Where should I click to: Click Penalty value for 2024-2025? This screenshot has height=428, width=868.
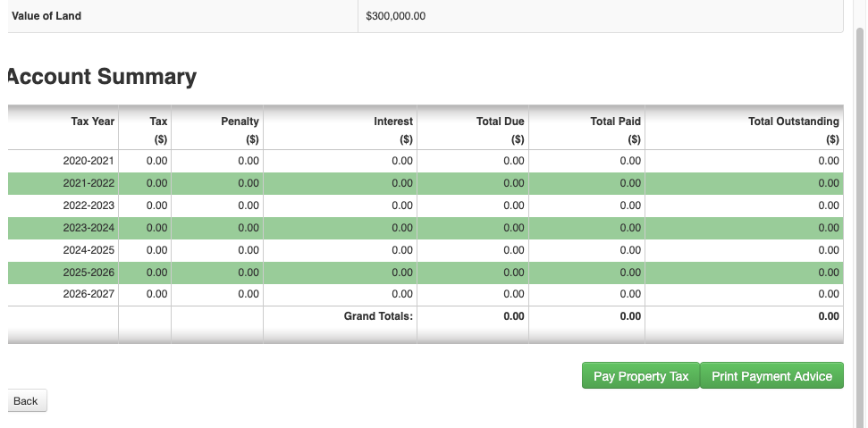(x=248, y=250)
